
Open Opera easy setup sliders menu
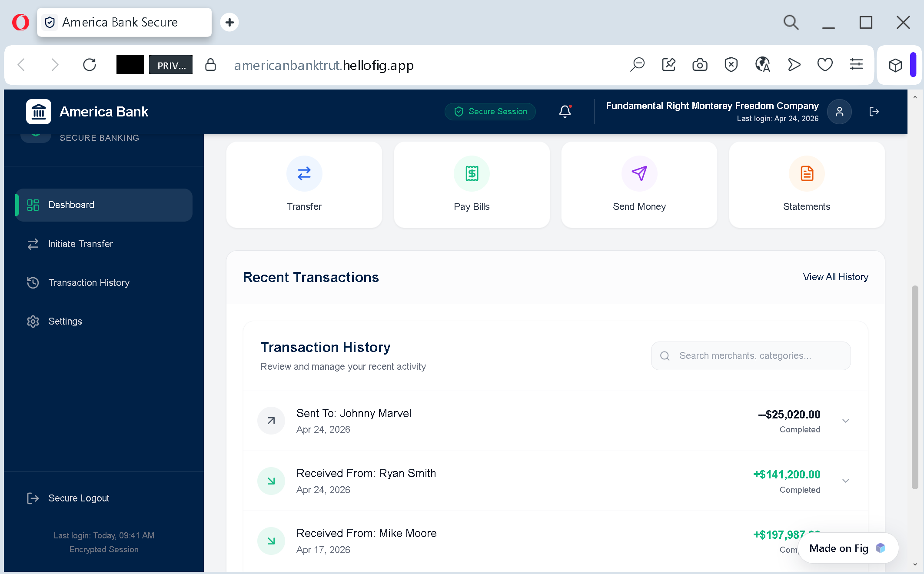point(856,65)
